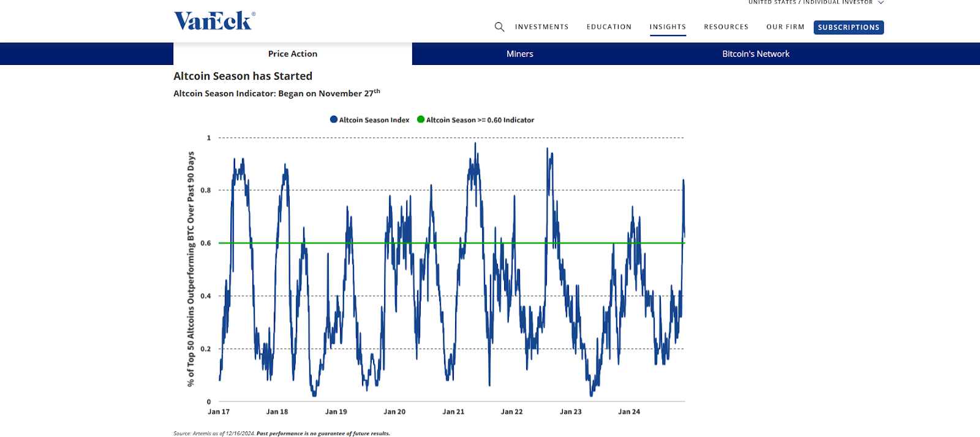Click the 'Jan 21' x-axis label
The image size is (980, 437).
pos(453,412)
